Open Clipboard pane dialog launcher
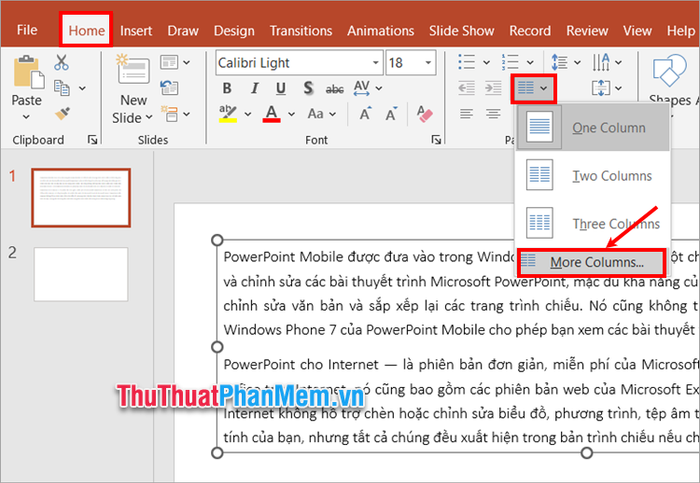This screenshot has height=483, width=700. tap(92, 140)
